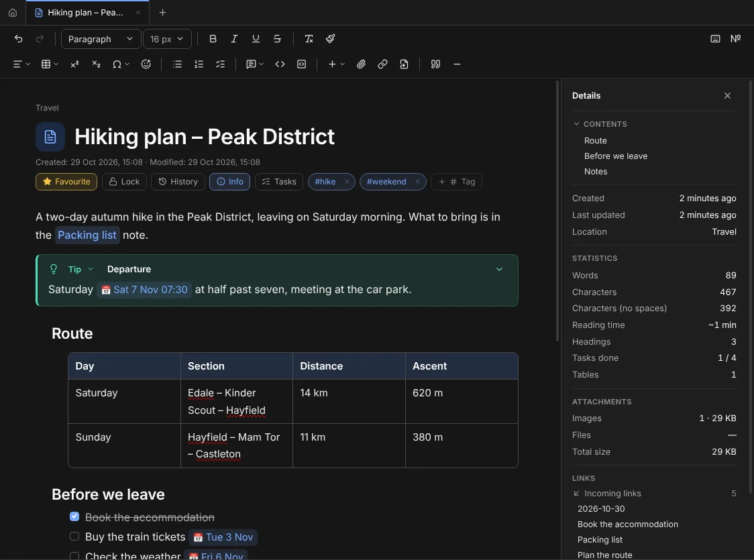Insert inline code

point(280,64)
